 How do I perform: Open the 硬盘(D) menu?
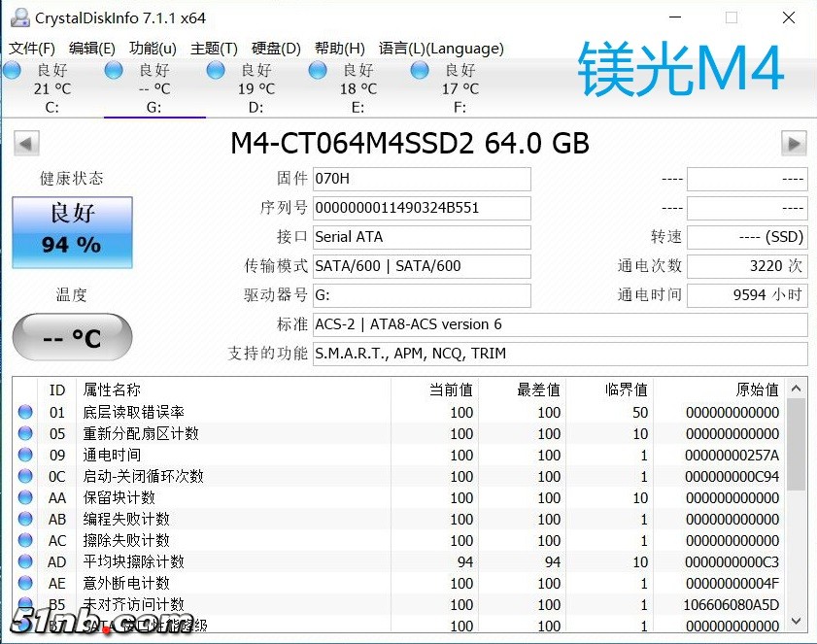[x=276, y=49]
